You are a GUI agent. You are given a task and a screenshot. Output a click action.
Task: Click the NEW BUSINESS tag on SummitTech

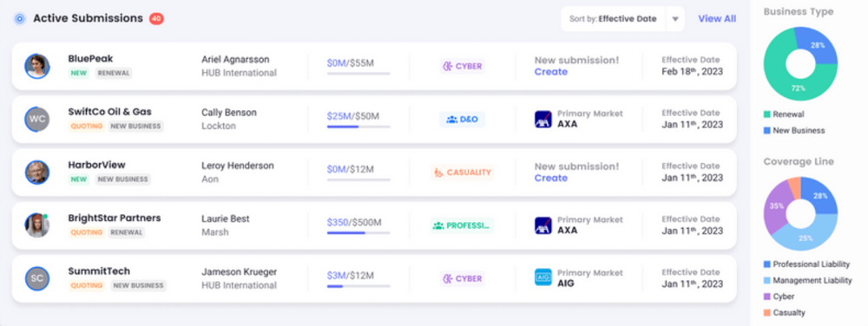(138, 285)
